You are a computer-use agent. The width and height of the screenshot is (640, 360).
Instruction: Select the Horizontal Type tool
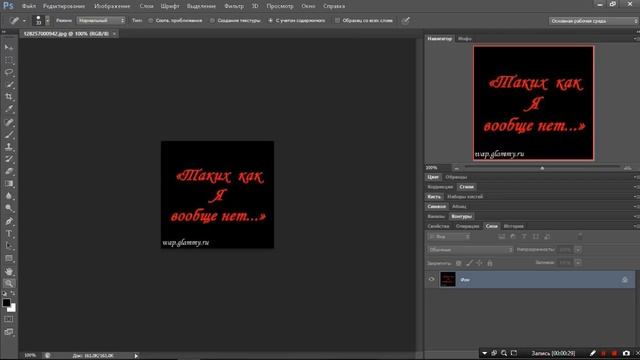[9, 234]
